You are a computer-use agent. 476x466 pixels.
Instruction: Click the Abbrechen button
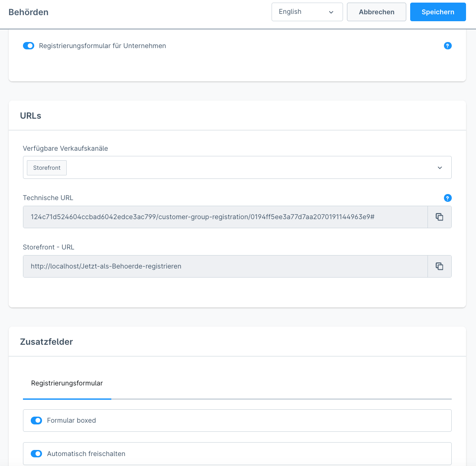tap(376, 12)
